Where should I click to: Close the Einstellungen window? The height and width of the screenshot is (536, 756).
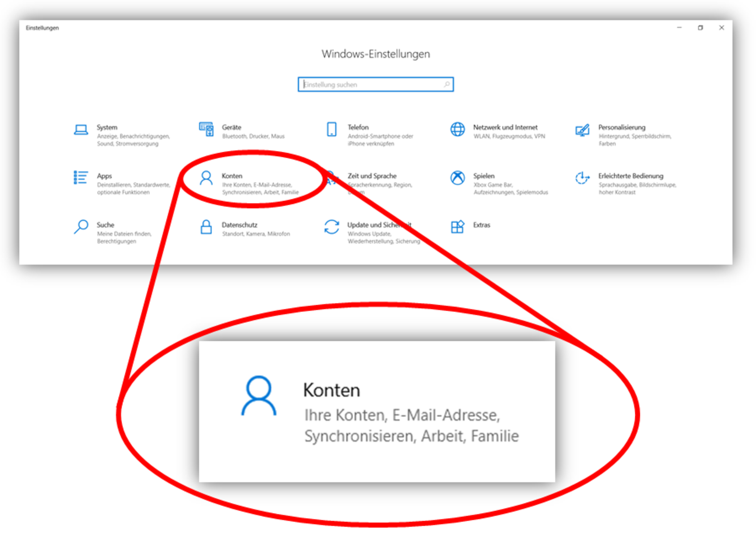[x=721, y=28]
